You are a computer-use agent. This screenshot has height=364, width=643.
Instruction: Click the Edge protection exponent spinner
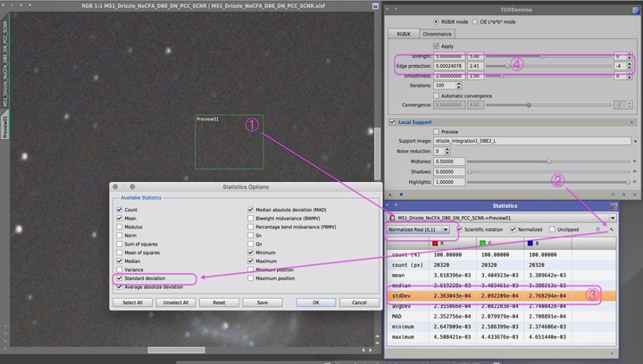coord(630,66)
